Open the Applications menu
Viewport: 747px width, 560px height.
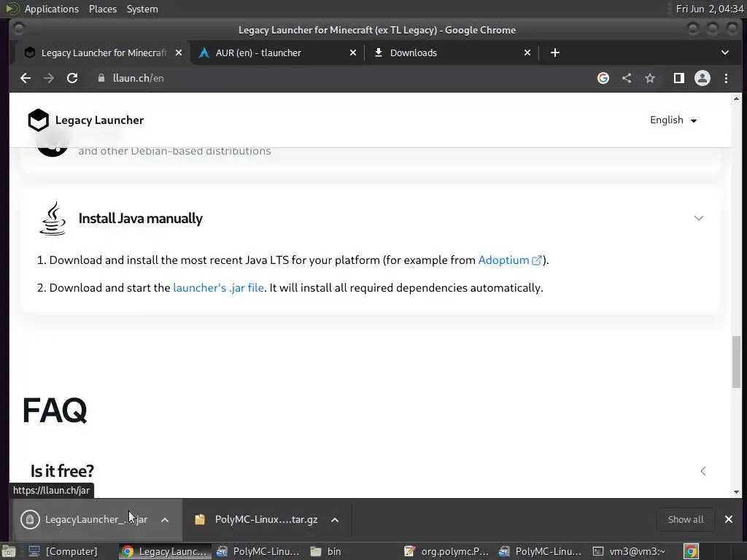tap(52, 9)
